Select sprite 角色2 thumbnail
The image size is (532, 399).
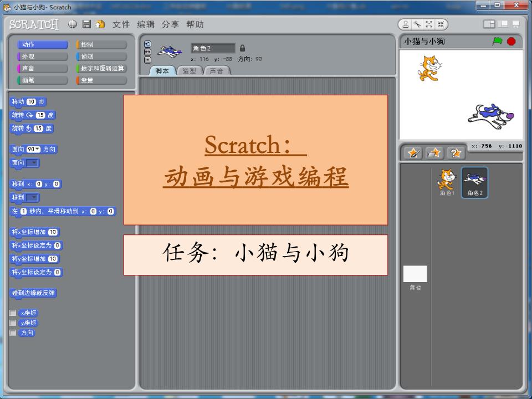475,182
